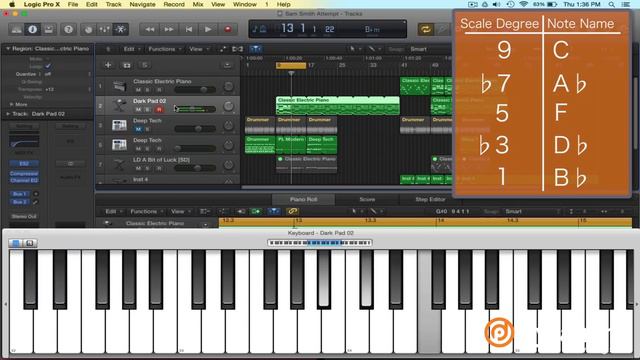Unmute the first Deep Tech track
Screen dimensions: 640x360
138,129
